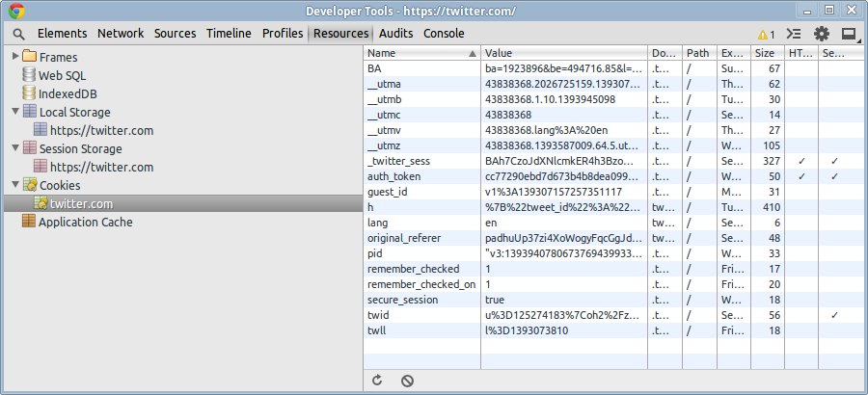
Task: Select the _twitter_sess cookie row
Action: tap(615, 161)
